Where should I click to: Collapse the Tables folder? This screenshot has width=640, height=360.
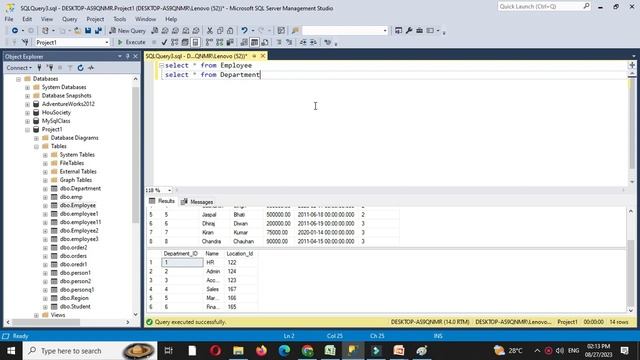(36, 146)
